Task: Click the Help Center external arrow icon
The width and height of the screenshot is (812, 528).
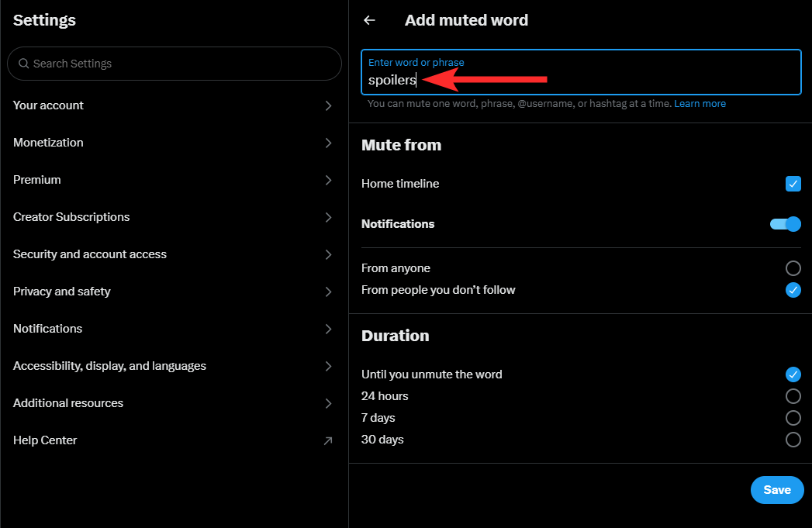Action: pyautogui.click(x=328, y=440)
